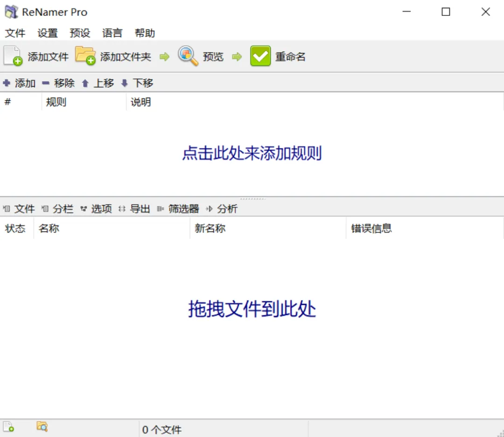
Task: Click the 预览 button label
Action: (x=213, y=56)
